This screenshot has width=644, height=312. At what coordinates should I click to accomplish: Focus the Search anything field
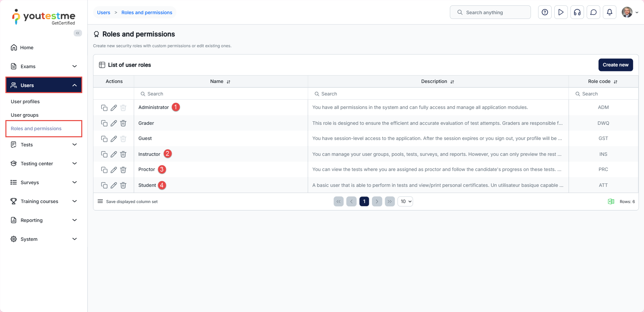pos(490,12)
